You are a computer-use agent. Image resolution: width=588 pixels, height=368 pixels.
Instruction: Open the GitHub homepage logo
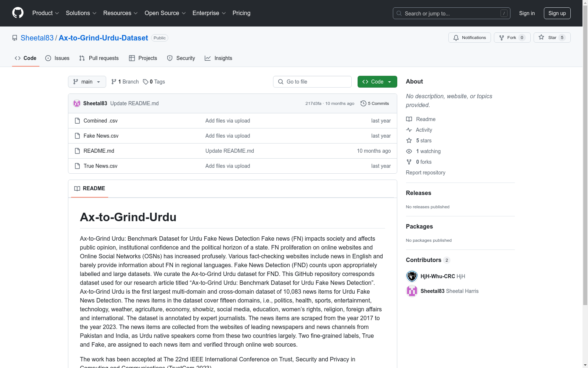pyautogui.click(x=18, y=13)
